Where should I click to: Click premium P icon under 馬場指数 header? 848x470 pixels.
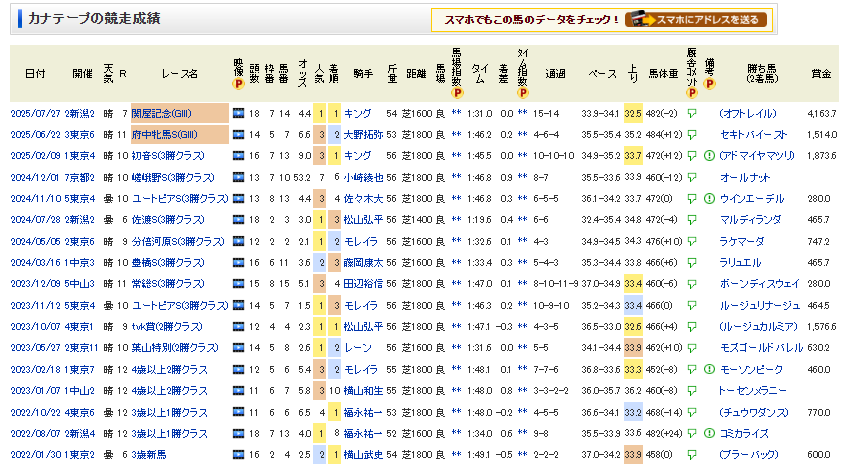click(456, 92)
